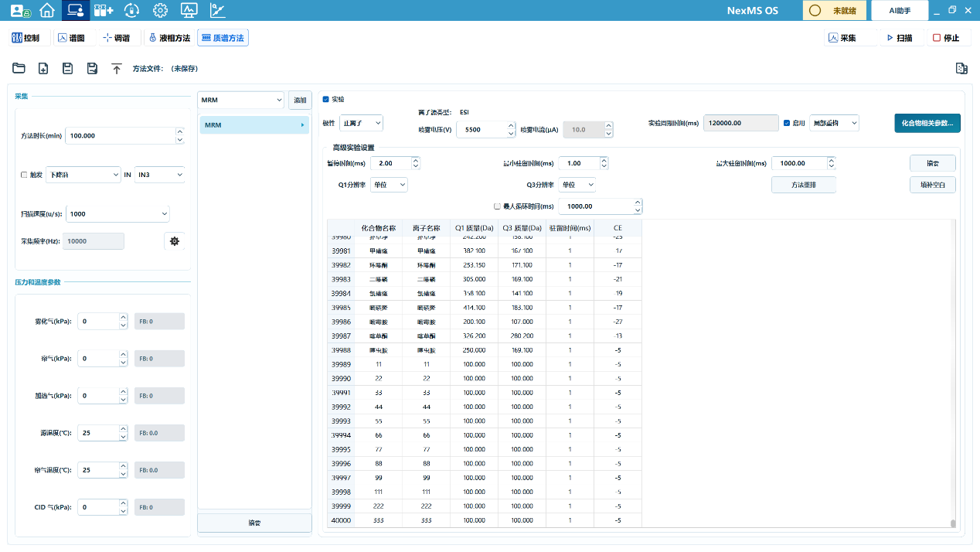Enable the maximum cycle time checkbox
The width and height of the screenshot is (980, 552).
coord(497,206)
